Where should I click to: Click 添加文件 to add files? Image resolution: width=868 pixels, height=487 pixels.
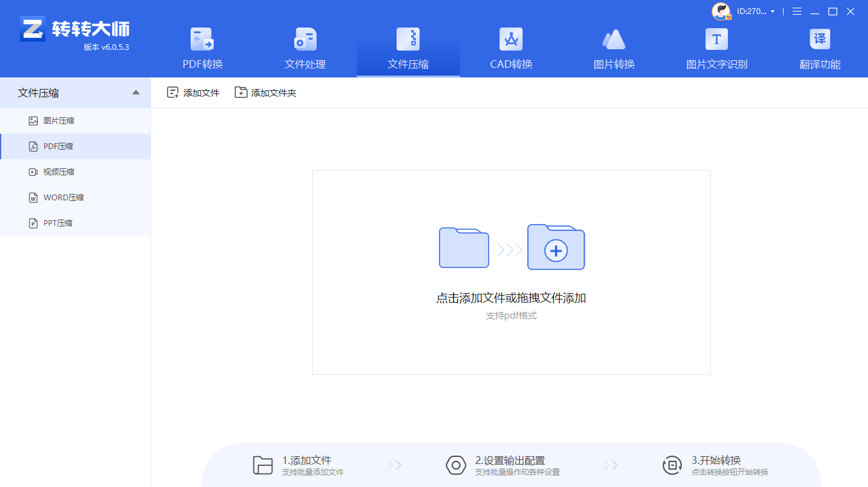[x=193, y=92]
